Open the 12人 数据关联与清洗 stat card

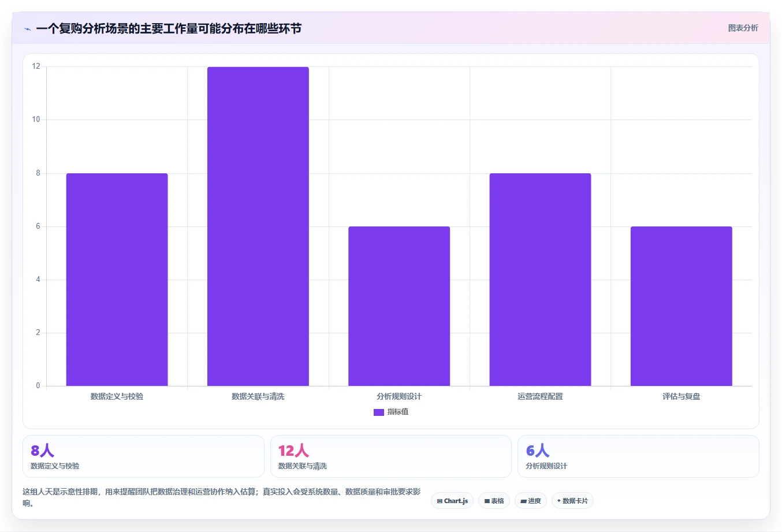[391, 456]
